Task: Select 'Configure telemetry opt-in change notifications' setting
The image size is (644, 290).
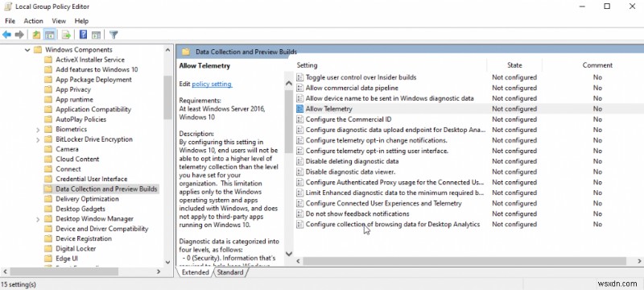Action: [376, 140]
